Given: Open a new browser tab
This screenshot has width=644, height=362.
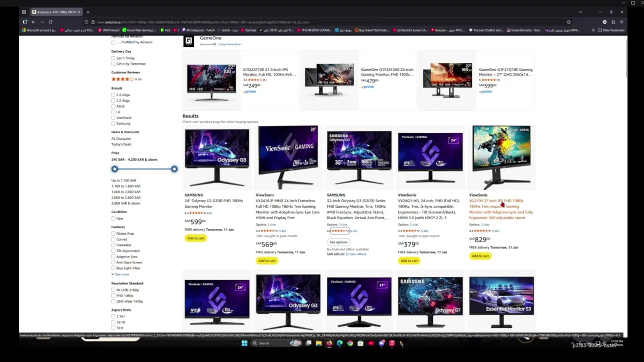Looking at the screenshot, I should point(88,12).
